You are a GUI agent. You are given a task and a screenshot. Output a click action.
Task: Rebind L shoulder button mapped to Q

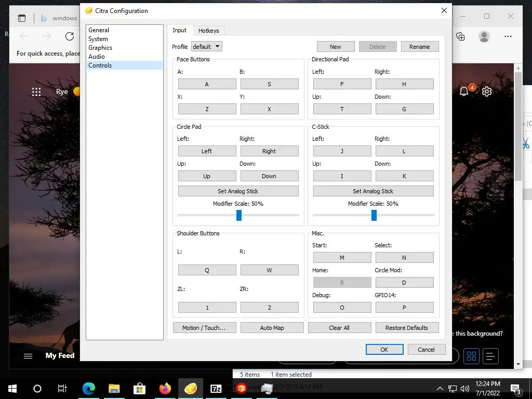207,270
